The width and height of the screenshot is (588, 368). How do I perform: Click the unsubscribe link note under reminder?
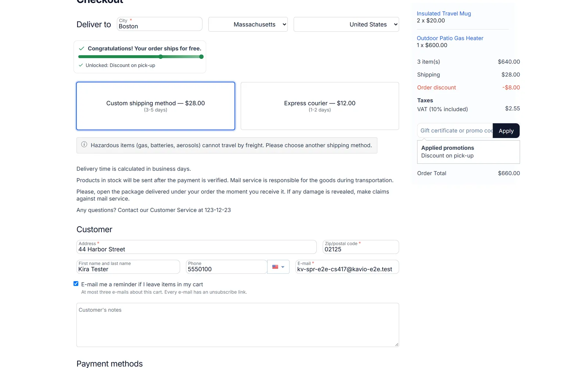pos(164,292)
